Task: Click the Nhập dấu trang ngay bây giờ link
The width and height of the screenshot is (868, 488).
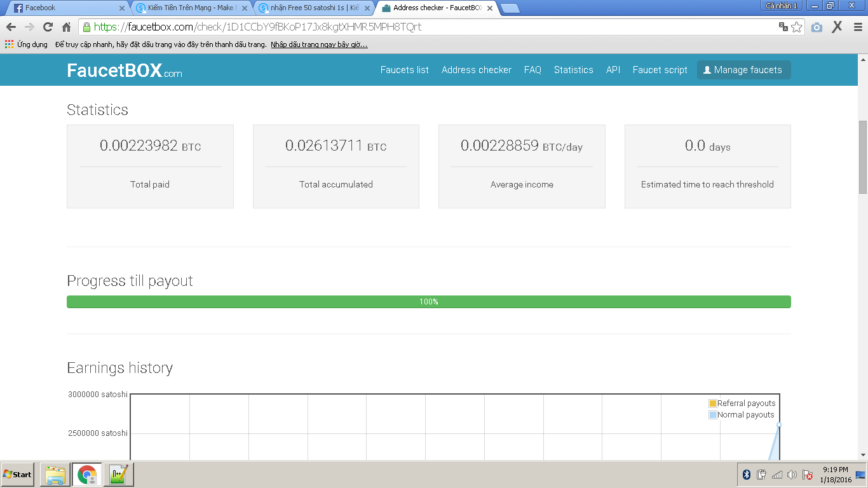Action: pos(319,44)
